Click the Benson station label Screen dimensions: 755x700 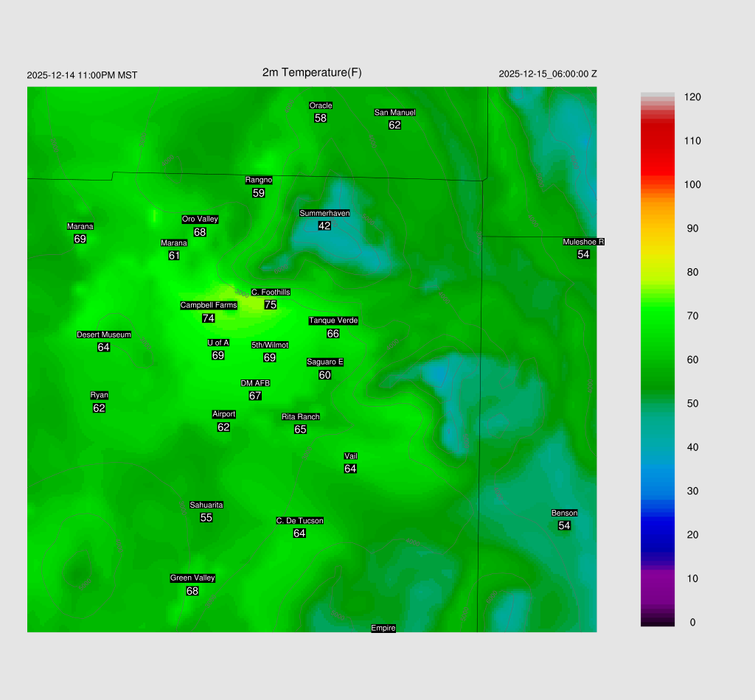564,513
